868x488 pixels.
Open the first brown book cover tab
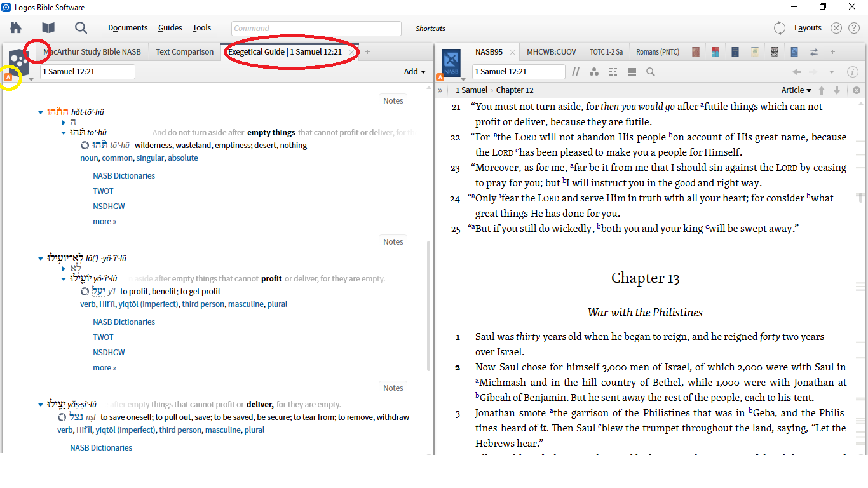696,52
